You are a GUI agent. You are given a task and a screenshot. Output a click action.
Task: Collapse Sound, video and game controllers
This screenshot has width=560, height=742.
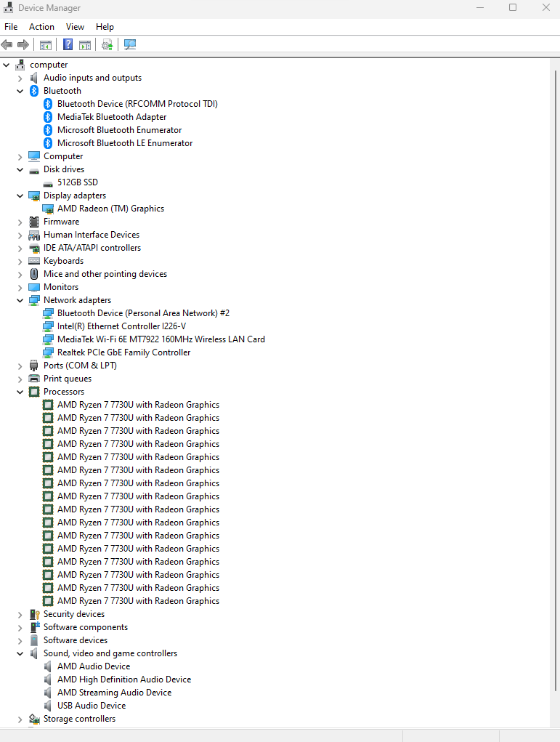pyautogui.click(x=20, y=653)
